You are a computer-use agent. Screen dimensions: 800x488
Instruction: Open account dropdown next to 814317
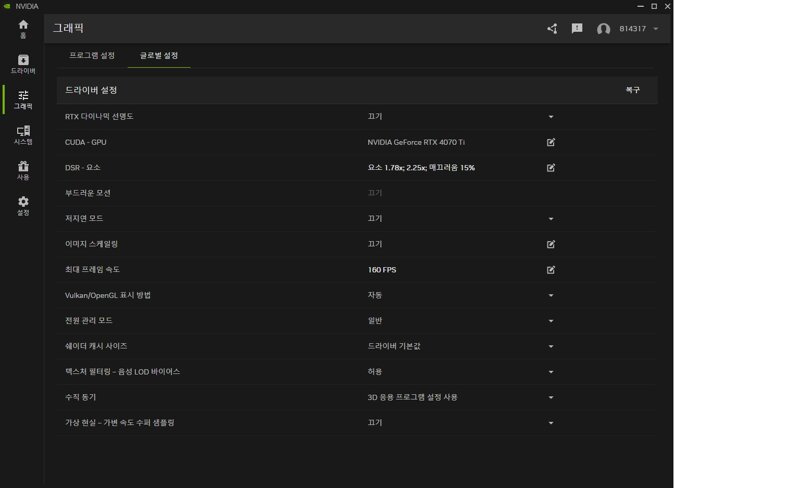656,29
